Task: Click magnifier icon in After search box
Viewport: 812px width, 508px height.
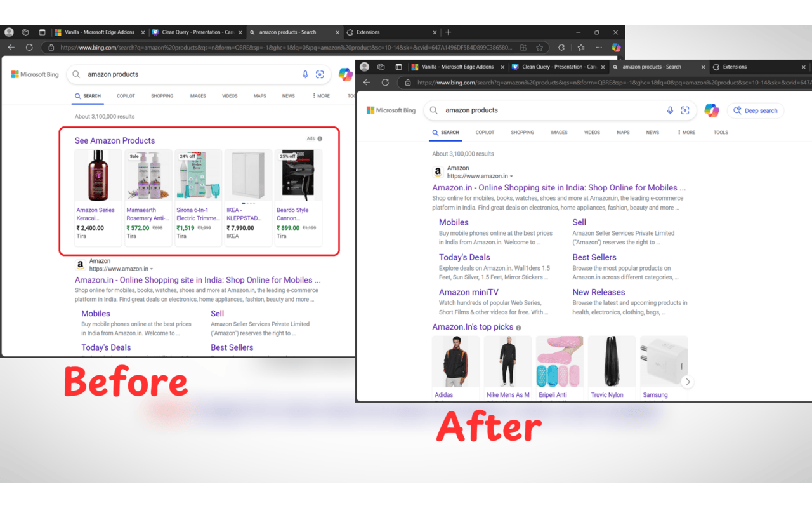Action: (x=434, y=110)
